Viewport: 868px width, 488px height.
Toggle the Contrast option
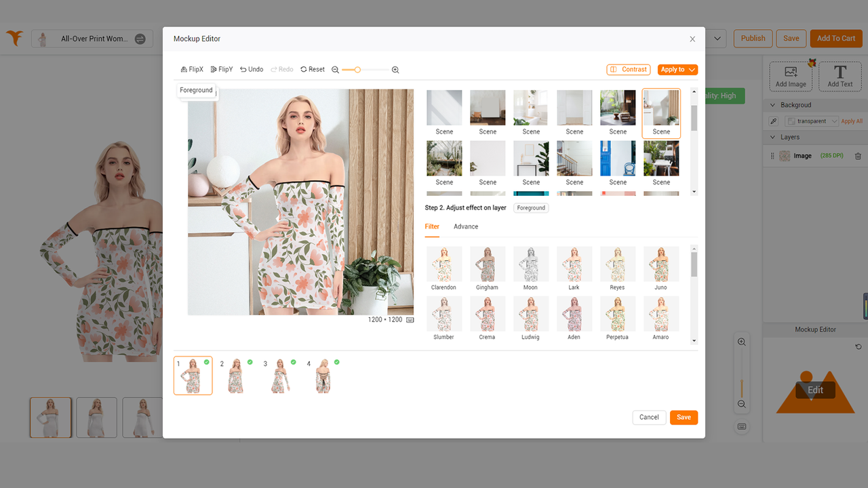coord(628,69)
